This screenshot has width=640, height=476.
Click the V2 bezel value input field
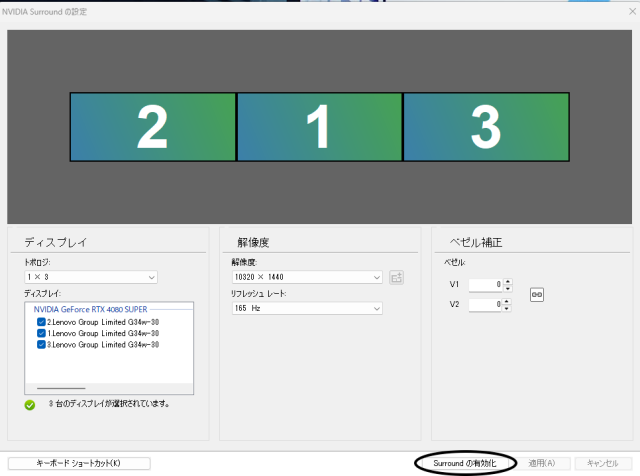484,305
